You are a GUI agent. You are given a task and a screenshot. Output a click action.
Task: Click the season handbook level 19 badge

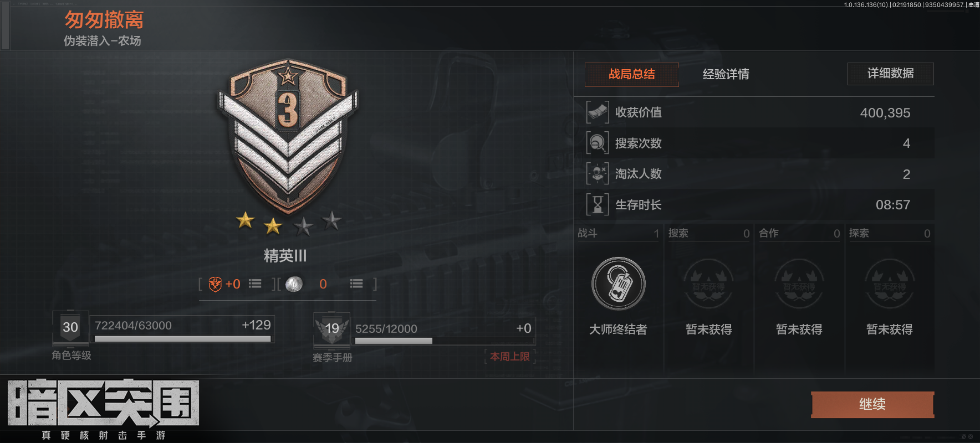click(x=331, y=328)
